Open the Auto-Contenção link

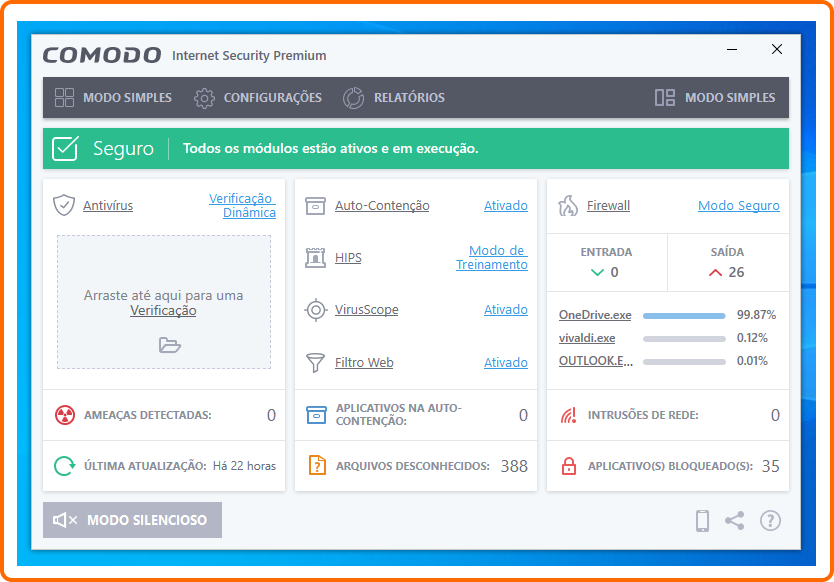(x=382, y=205)
